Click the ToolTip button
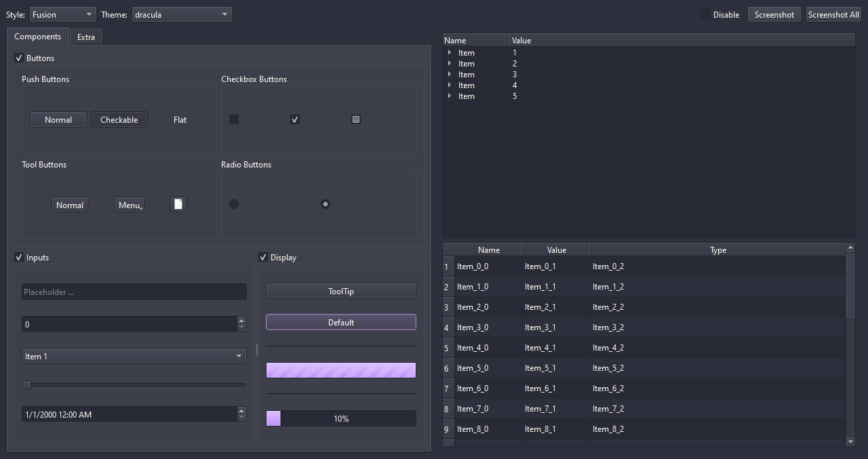Screen dimensions: 868x459 pyautogui.click(x=340, y=292)
